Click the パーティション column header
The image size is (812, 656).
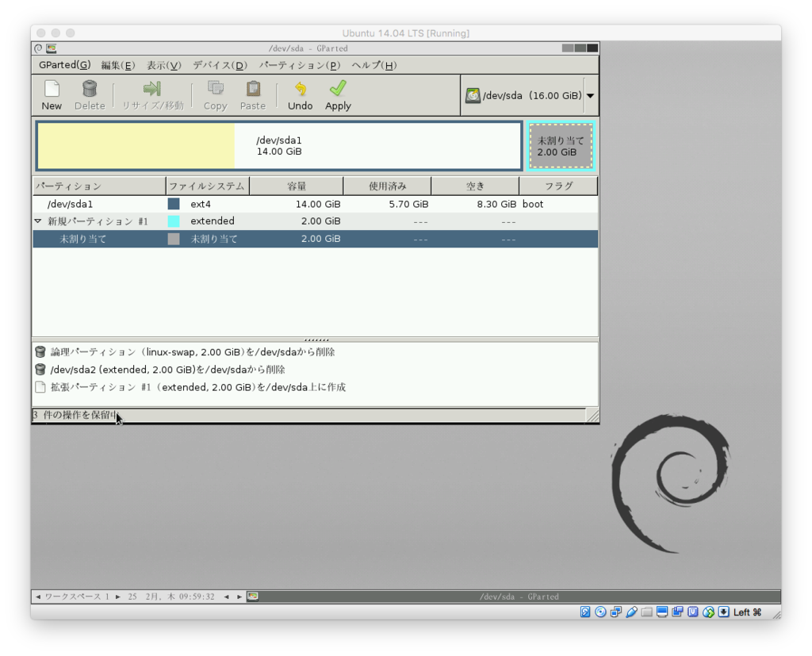coord(99,186)
